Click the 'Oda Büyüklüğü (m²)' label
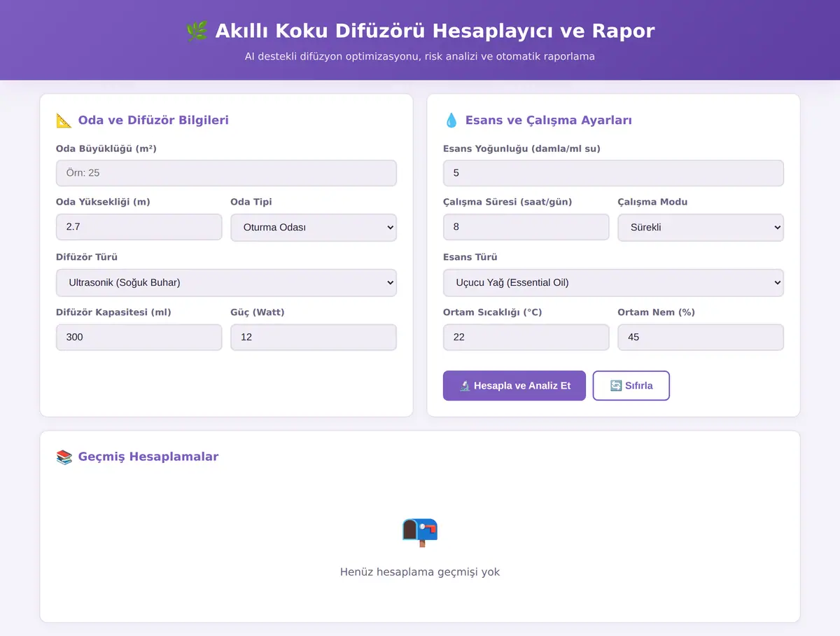The height and width of the screenshot is (636, 840). pyautogui.click(x=106, y=148)
